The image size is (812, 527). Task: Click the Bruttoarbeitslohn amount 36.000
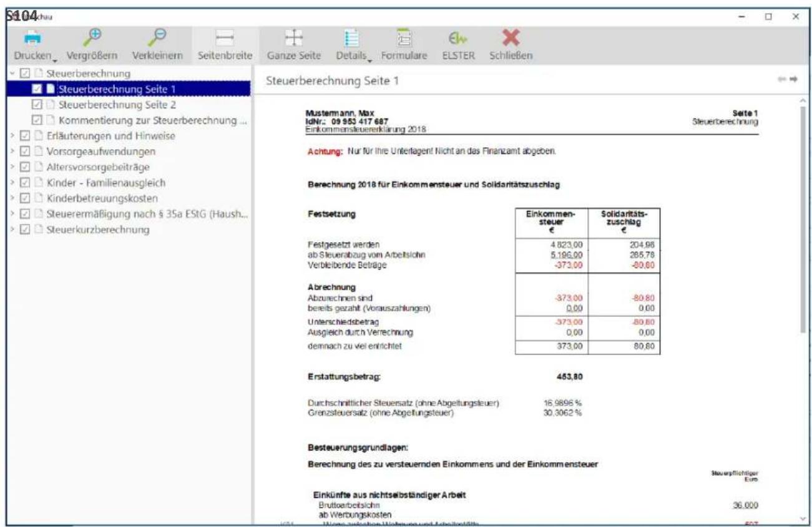click(x=745, y=506)
